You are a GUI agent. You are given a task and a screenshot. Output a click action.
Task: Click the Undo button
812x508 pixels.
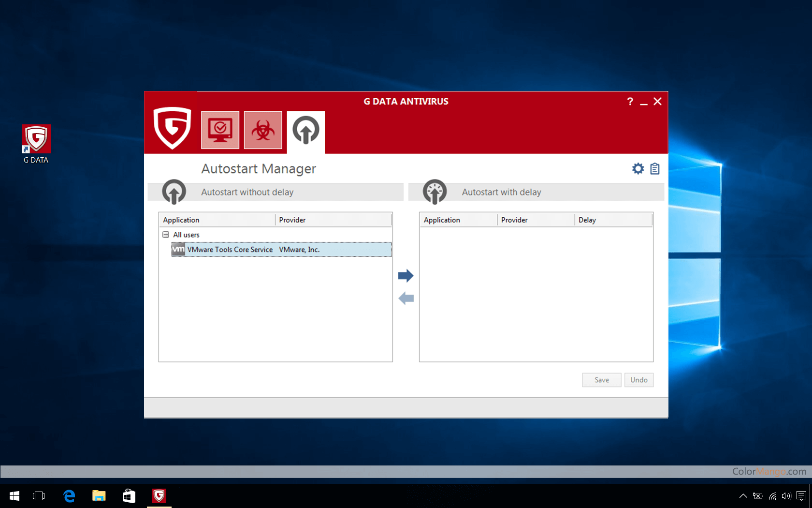638,380
